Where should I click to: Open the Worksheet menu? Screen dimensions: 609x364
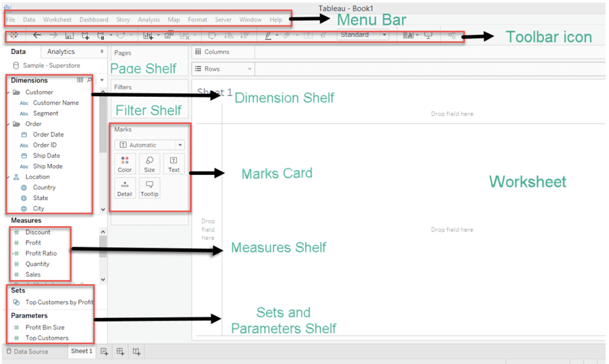pyautogui.click(x=57, y=19)
